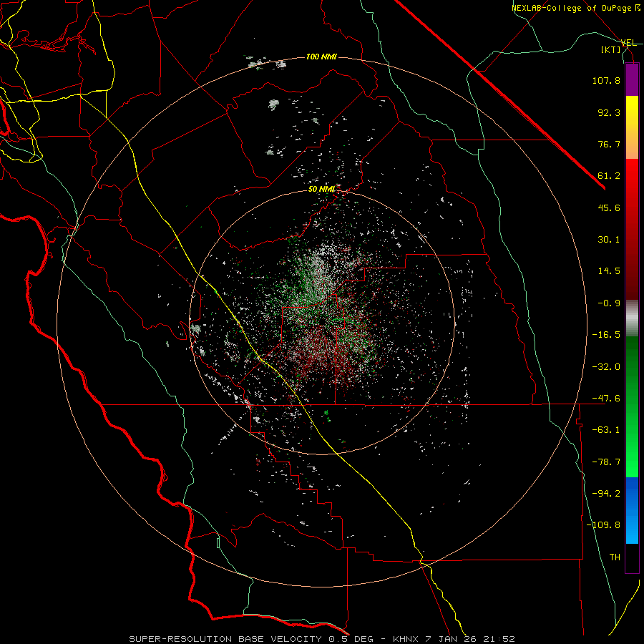The height and width of the screenshot is (644, 644).
Task: Click the green segment of the color bar
Action: (632, 406)
